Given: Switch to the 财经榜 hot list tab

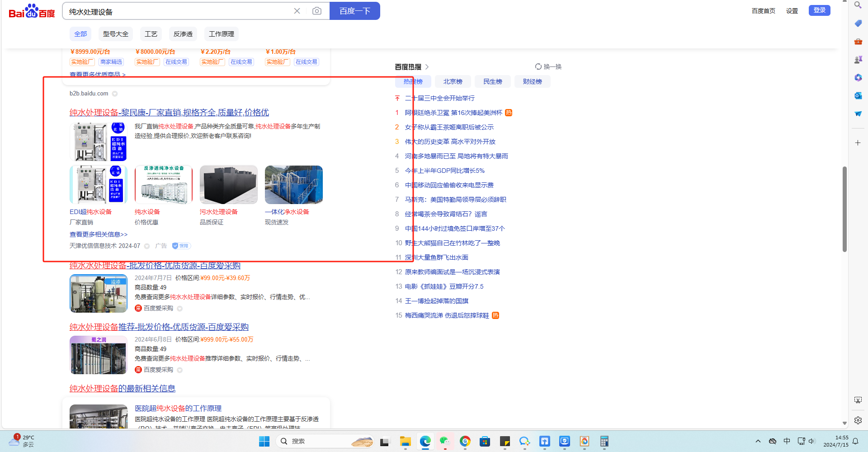Looking at the screenshot, I should [533, 81].
